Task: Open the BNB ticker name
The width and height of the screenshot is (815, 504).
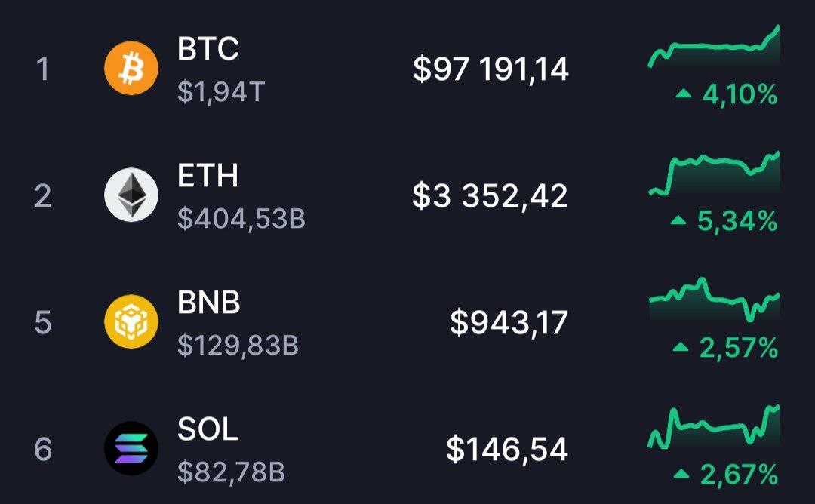Action: pyautogui.click(x=209, y=303)
